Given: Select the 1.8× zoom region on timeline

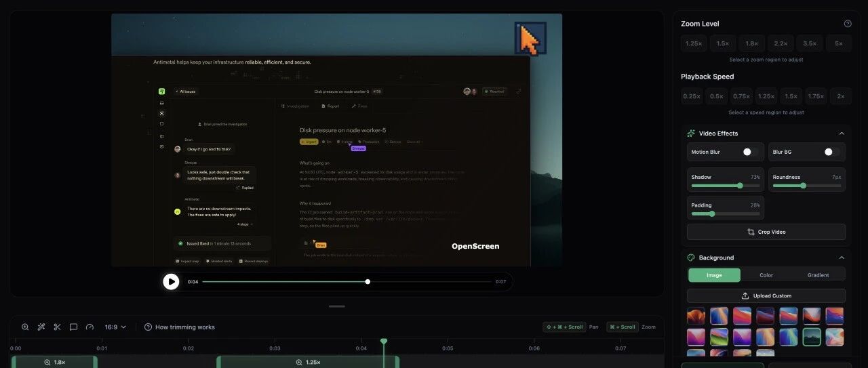Looking at the screenshot, I should point(54,362).
